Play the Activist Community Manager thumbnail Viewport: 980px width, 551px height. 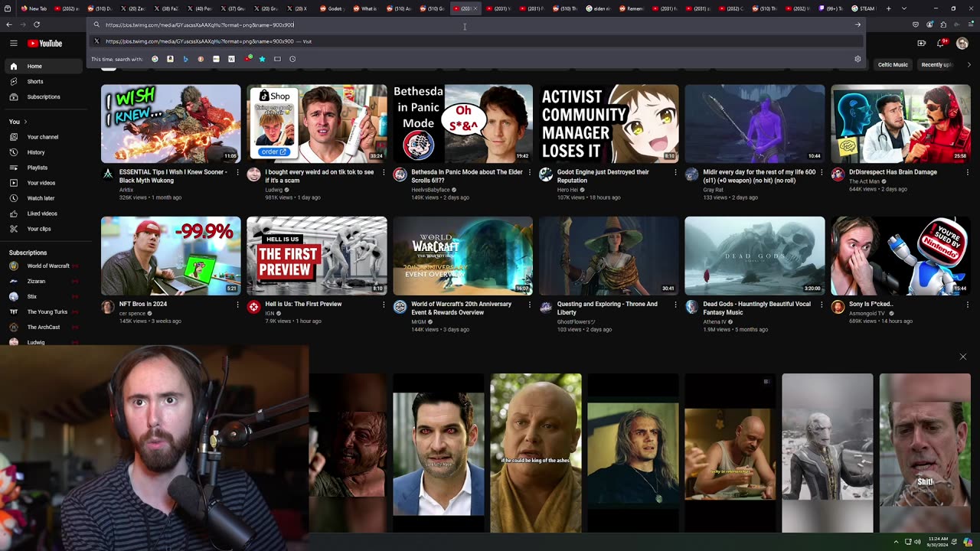pyautogui.click(x=609, y=122)
